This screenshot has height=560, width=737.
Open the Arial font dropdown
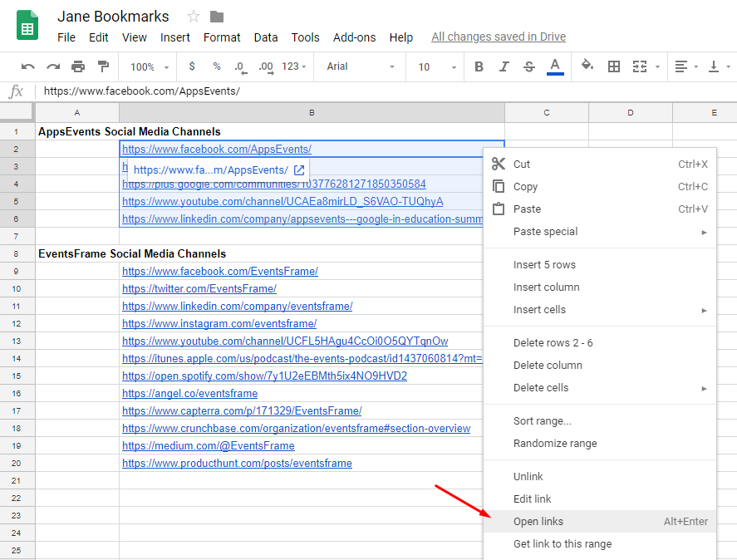pos(360,66)
